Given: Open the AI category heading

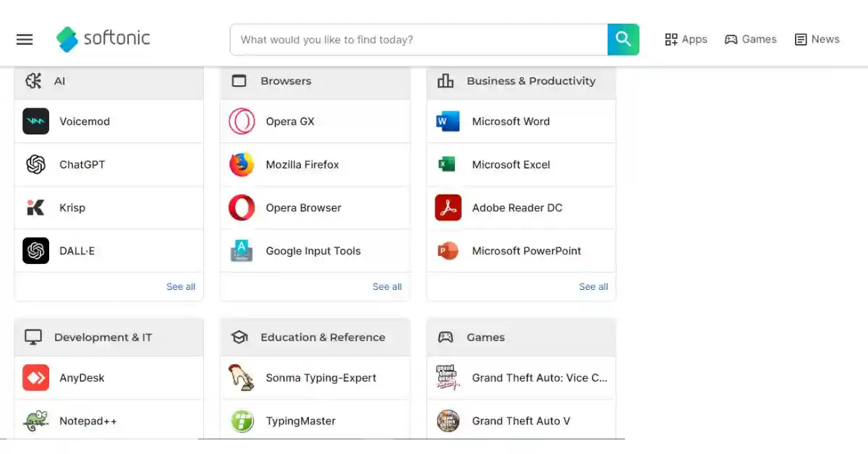Looking at the screenshot, I should point(59,81).
